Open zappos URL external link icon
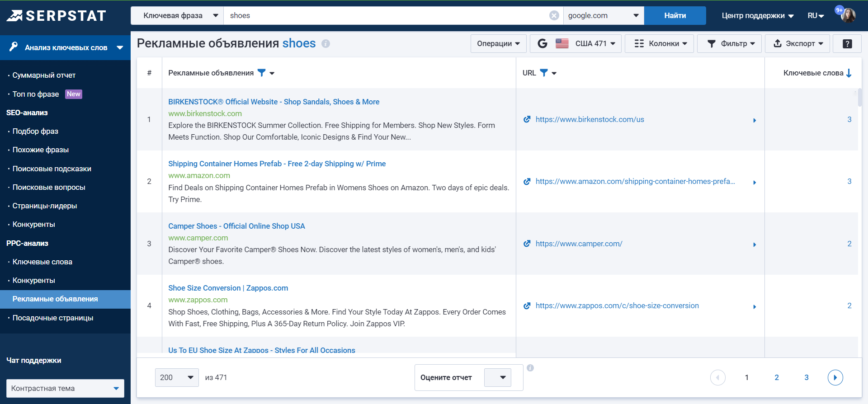The image size is (868, 404). 527,305
